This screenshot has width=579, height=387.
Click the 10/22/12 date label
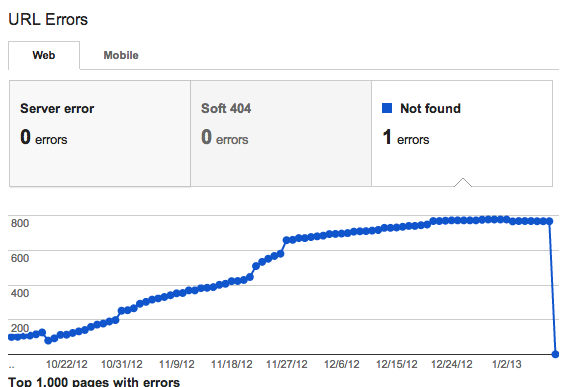coord(66,364)
